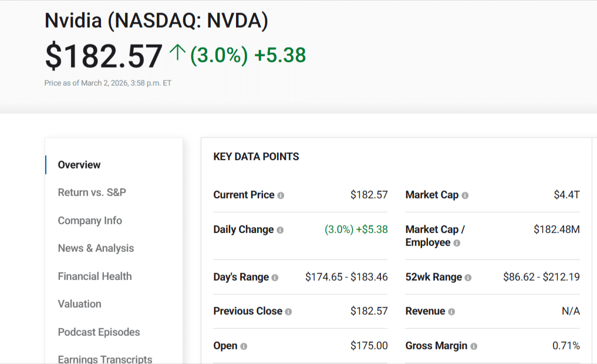The height and width of the screenshot is (364, 597).
Task: Click the Current Price info icon
Action: pos(281,194)
